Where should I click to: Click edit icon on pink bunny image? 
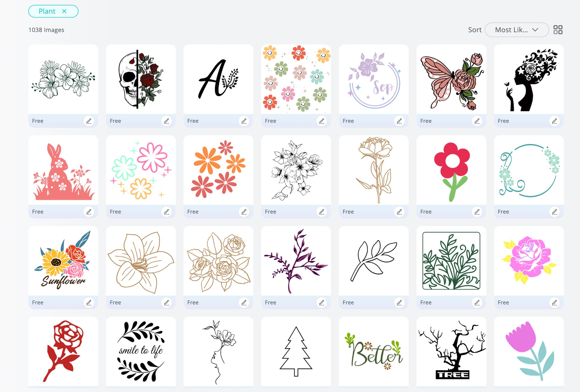tap(89, 212)
